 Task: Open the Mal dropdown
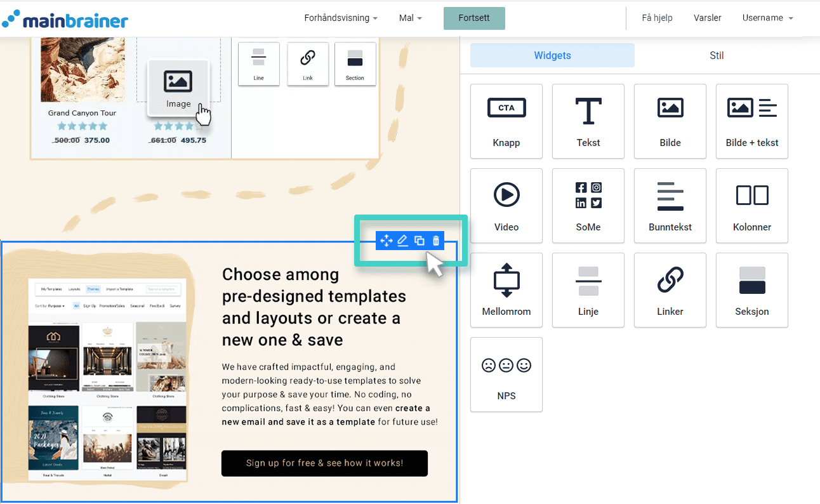(x=410, y=18)
